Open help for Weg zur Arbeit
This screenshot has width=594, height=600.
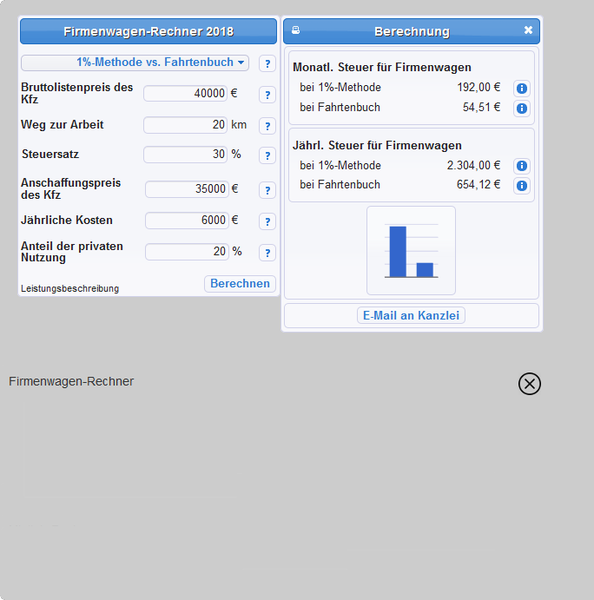coord(268,126)
